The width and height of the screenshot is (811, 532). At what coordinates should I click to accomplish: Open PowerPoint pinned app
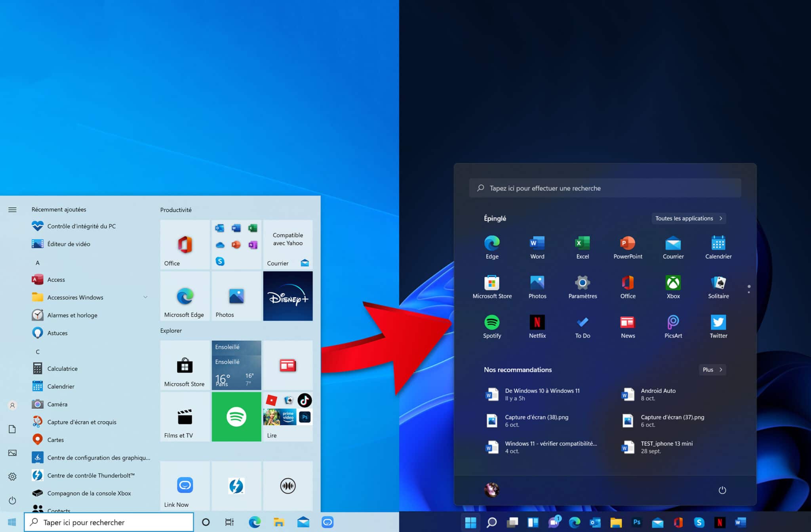[628, 247]
